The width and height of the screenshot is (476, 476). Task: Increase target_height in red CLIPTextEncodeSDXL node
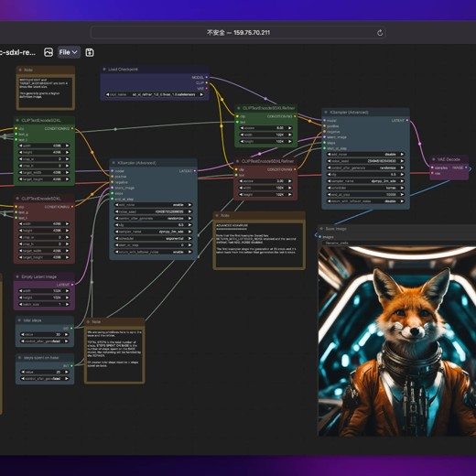pos(67,257)
